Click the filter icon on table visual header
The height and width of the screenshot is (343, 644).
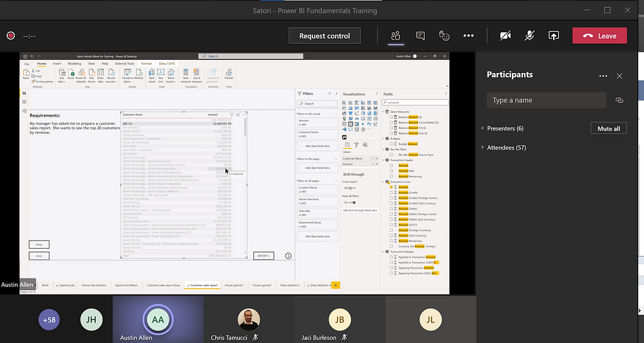[x=232, y=115]
